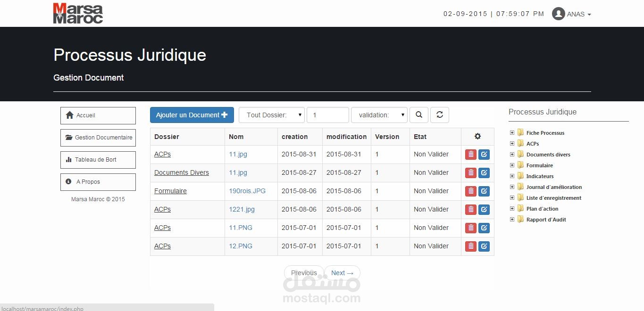Click the Fiche Processus folder icon

pyautogui.click(x=521, y=132)
